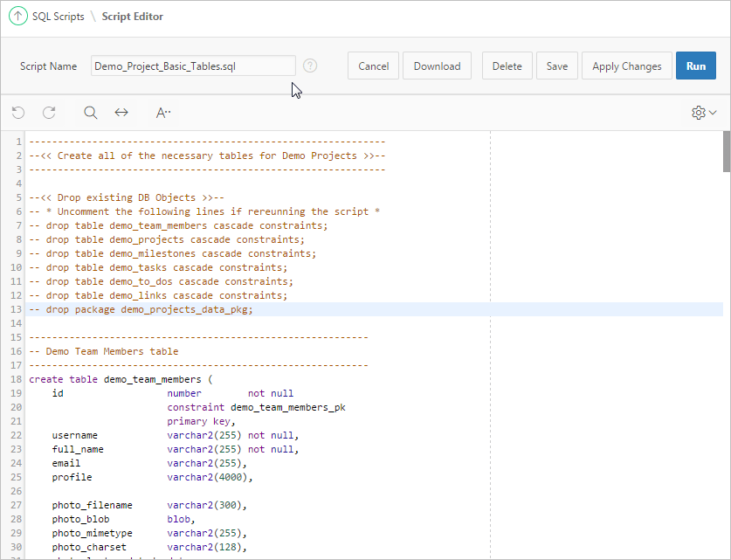
Task: Cancel editing the script
Action: [x=373, y=65]
